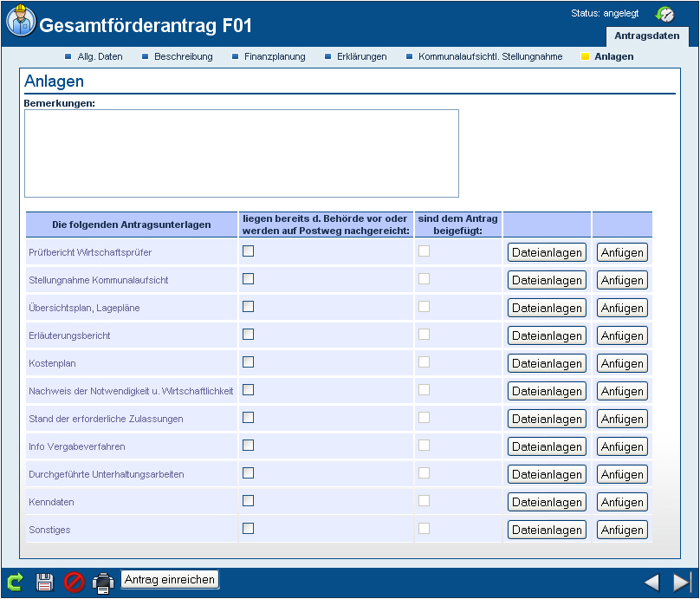
Task: Click the Status: angelegt text
Action: point(605,13)
